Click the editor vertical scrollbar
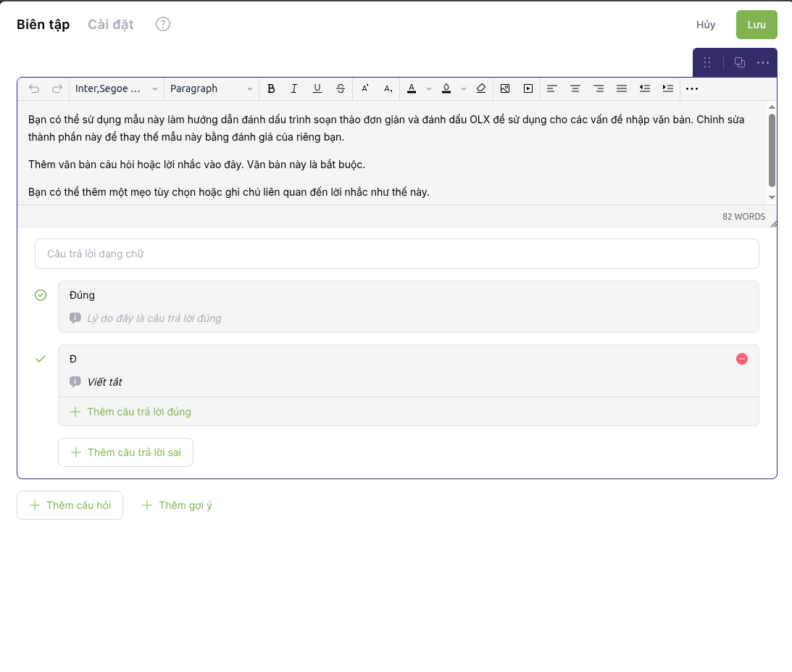 (772, 151)
